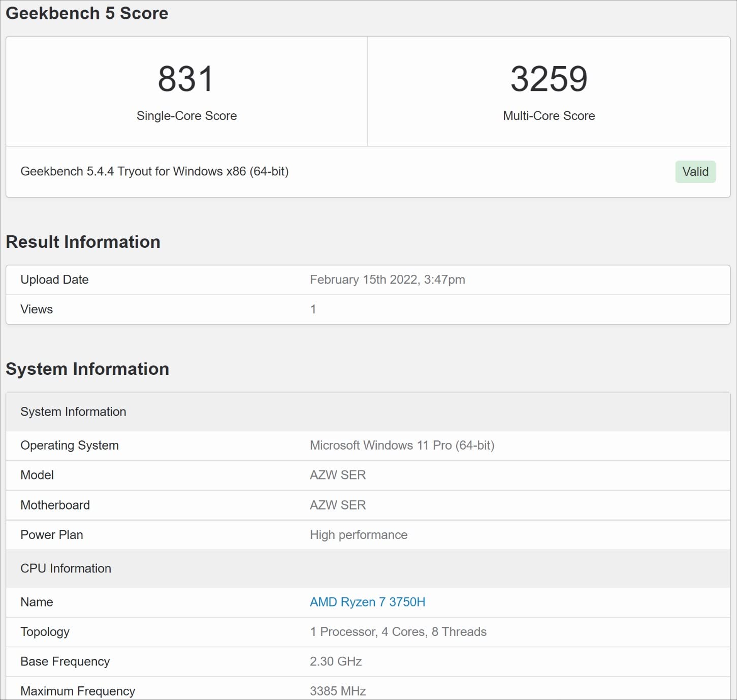Click the green Valid badge
This screenshot has height=700, width=737.
695,172
